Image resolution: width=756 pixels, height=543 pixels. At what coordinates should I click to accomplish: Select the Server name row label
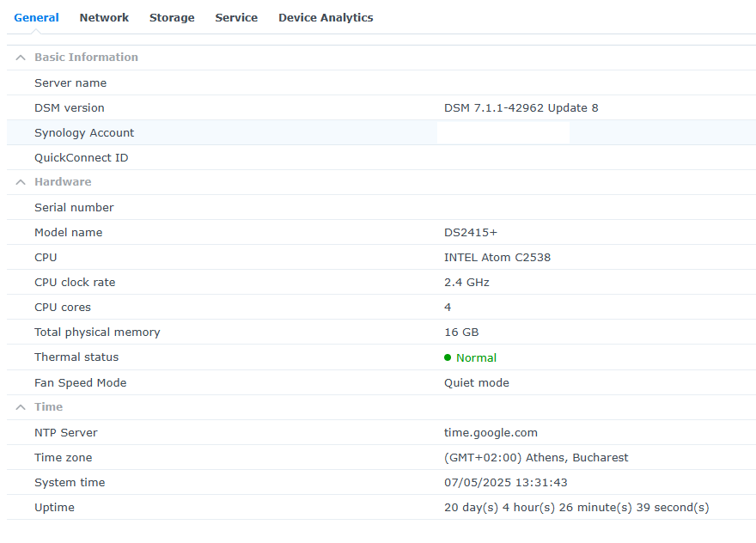(70, 83)
